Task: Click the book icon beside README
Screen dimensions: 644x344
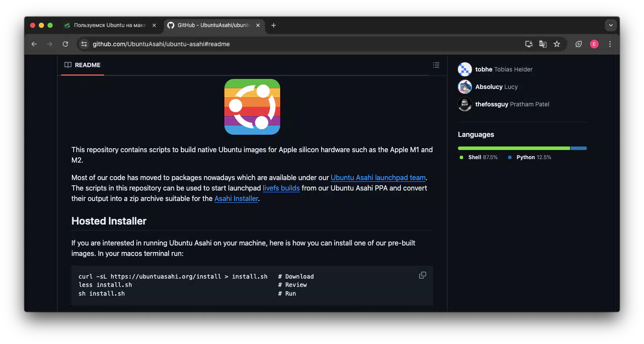Action: click(68, 65)
